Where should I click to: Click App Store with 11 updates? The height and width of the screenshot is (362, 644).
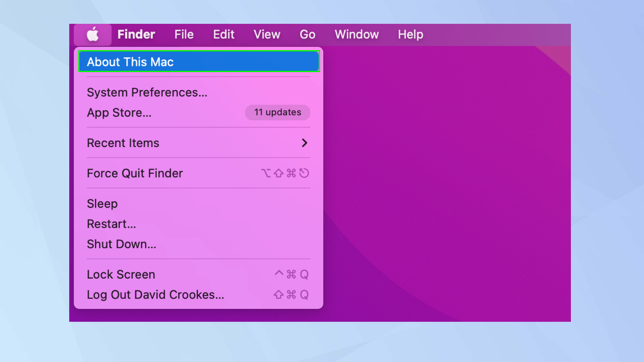click(x=198, y=112)
